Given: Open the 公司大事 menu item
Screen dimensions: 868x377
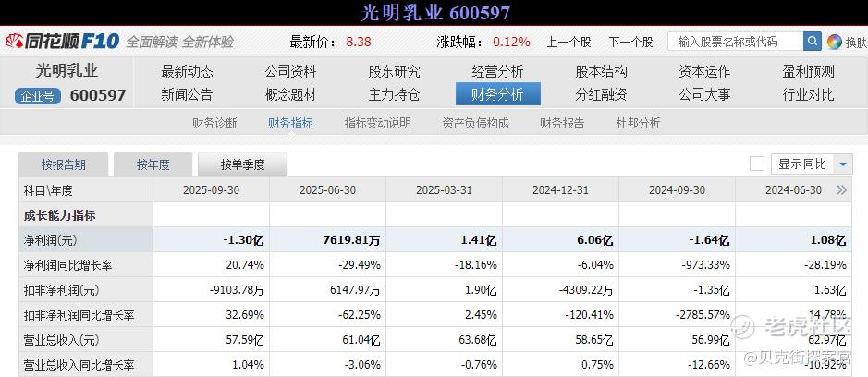Looking at the screenshot, I should pyautogui.click(x=704, y=94).
